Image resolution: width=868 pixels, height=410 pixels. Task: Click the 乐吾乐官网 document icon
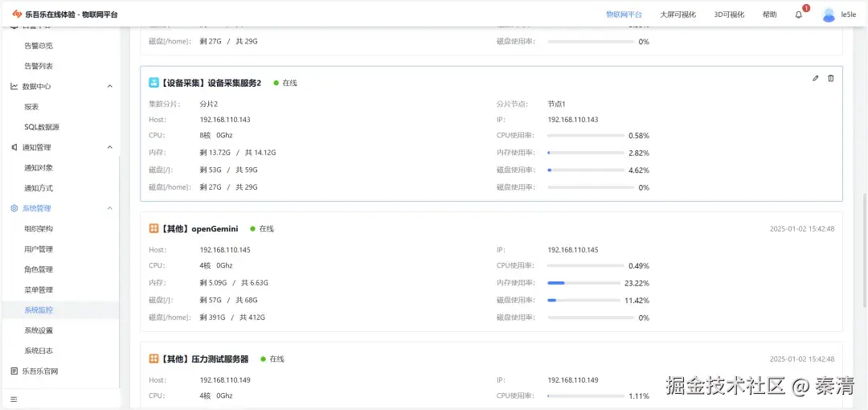pyautogui.click(x=14, y=371)
